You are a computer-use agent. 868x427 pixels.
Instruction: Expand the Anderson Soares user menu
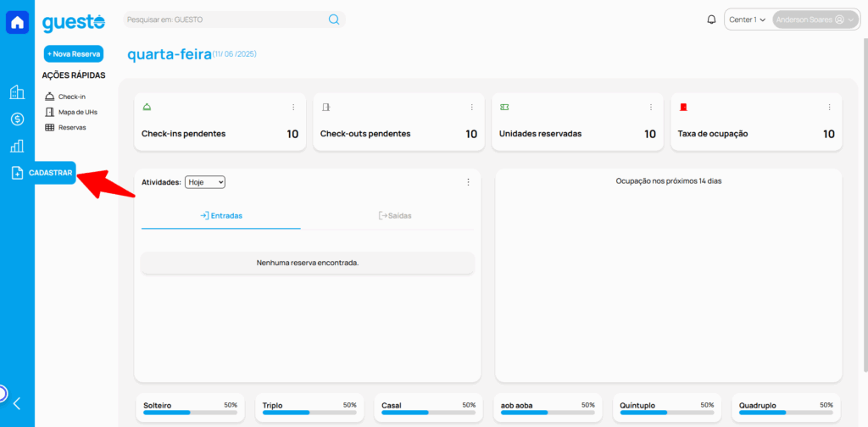[815, 19]
